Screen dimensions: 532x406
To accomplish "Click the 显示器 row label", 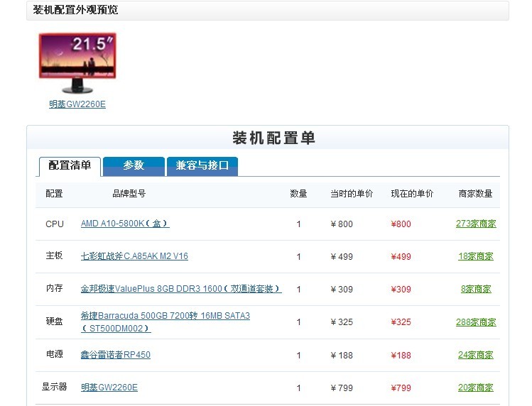I will point(54,387).
